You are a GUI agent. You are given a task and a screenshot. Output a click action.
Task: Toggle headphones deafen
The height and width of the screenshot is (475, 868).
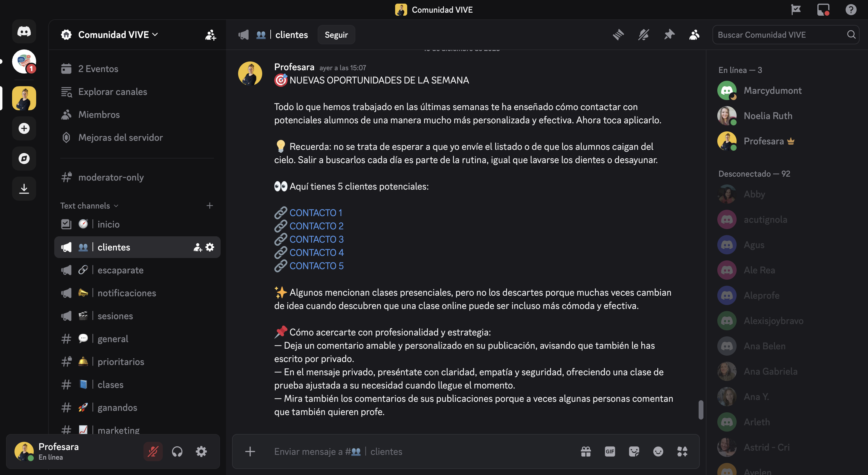pos(177,451)
